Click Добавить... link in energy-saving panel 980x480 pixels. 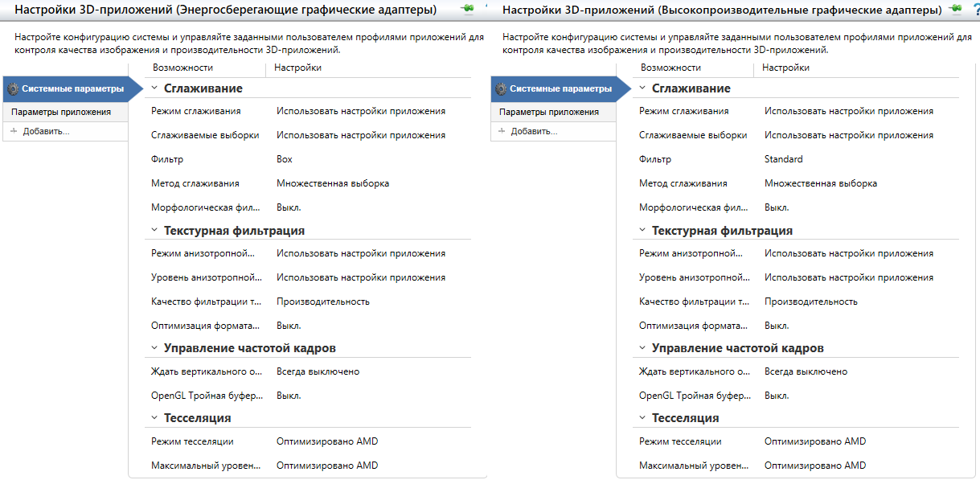pyautogui.click(x=46, y=131)
